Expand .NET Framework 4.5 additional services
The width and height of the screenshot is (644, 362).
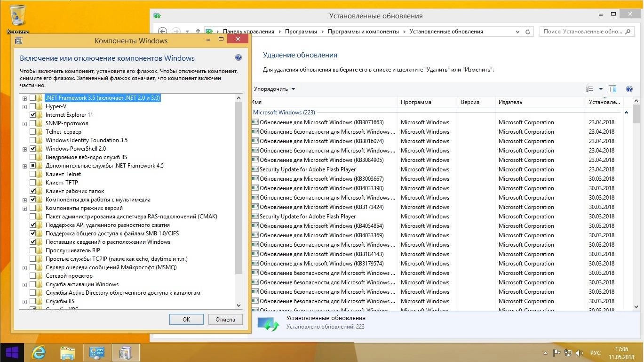coord(24,166)
